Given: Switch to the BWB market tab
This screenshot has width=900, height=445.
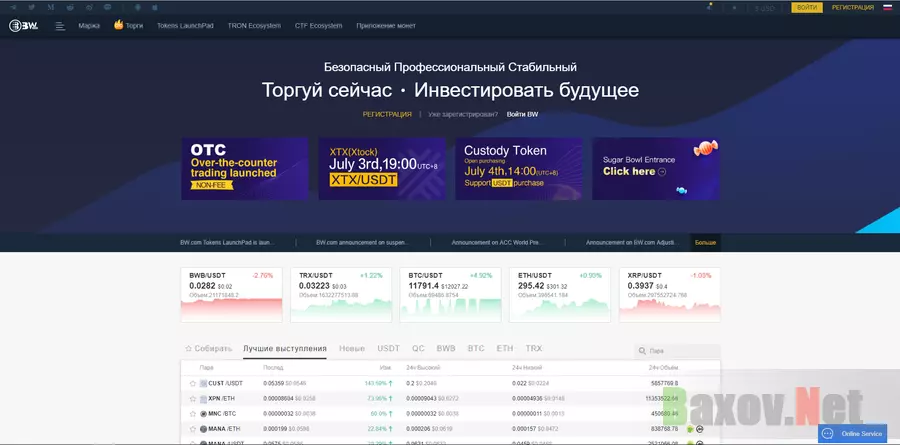Looking at the screenshot, I should [x=446, y=349].
